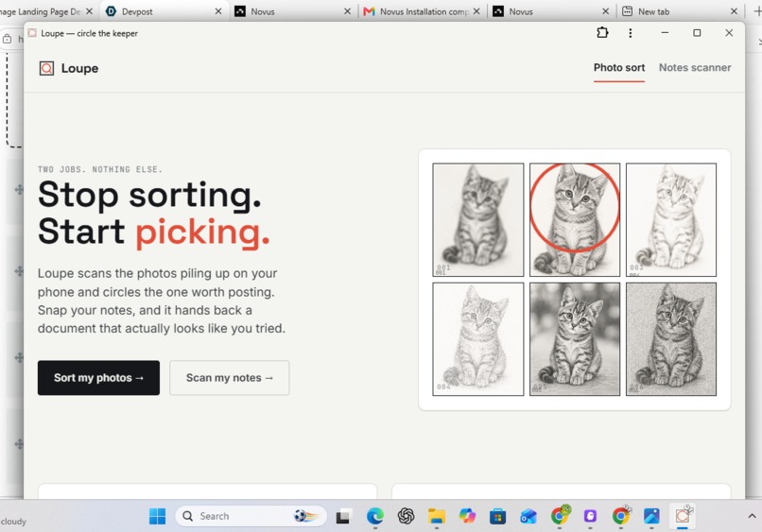Minimize the Loupe window
The width and height of the screenshot is (762, 532).
tap(665, 32)
